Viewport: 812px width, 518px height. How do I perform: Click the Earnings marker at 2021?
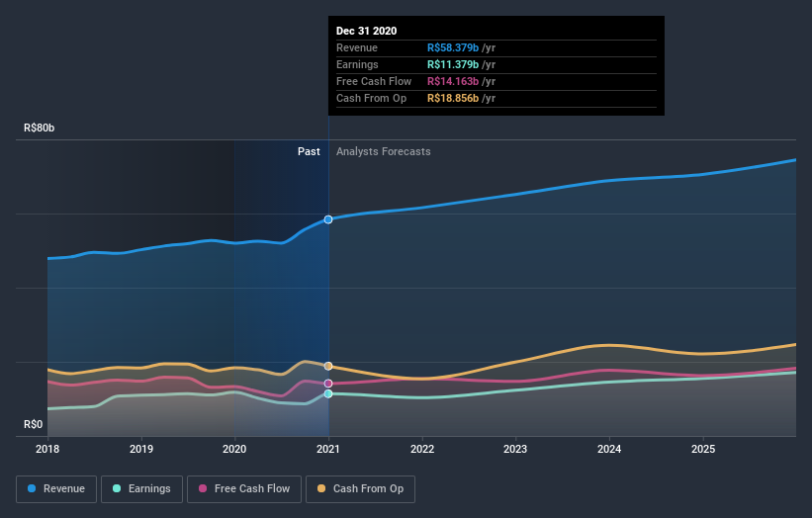[328, 393]
